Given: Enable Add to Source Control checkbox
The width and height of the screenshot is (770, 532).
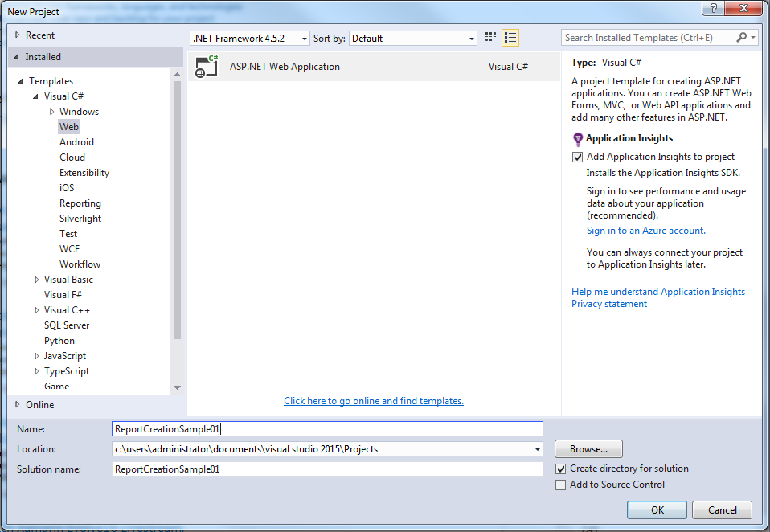Looking at the screenshot, I should click(x=560, y=485).
